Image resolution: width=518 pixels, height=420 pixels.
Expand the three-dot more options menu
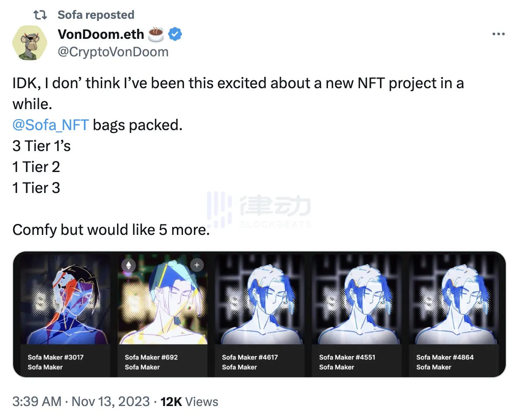(x=498, y=34)
